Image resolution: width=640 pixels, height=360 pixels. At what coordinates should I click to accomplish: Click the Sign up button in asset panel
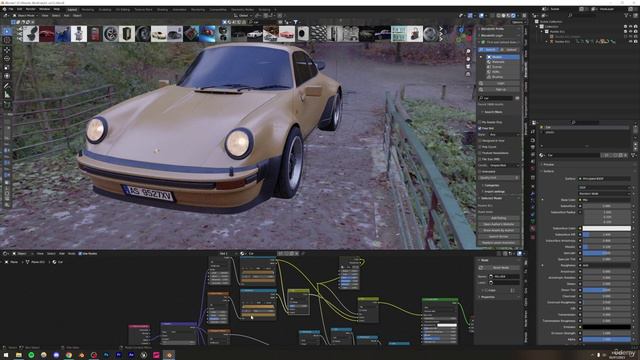(500, 89)
